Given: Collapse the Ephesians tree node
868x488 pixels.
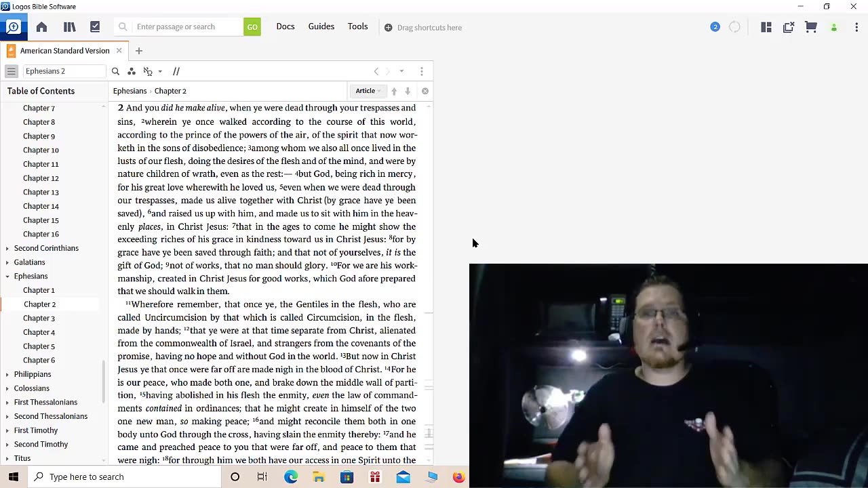Looking at the screenshot, I should click(7, 277).
